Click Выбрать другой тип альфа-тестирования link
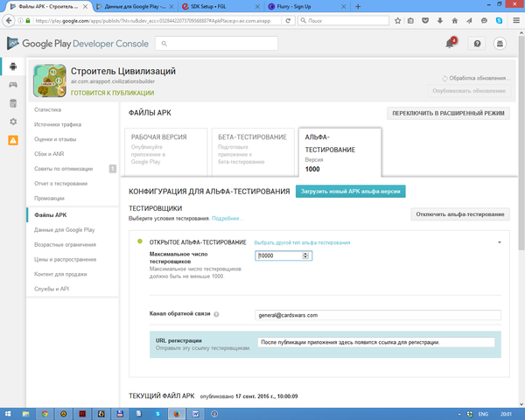The image size is (525, 420). 302,242
